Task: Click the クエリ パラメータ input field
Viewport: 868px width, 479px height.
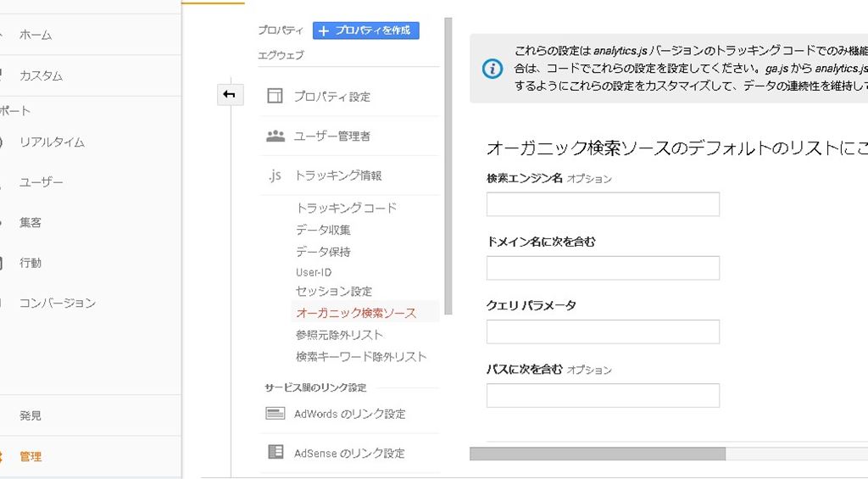Action: click(603, 331)
